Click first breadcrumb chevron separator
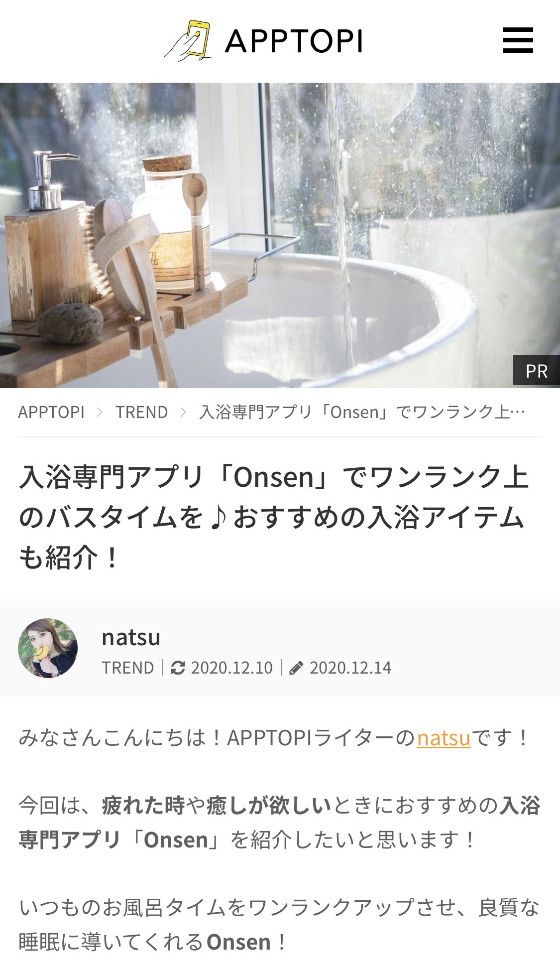 coord(100,413)
